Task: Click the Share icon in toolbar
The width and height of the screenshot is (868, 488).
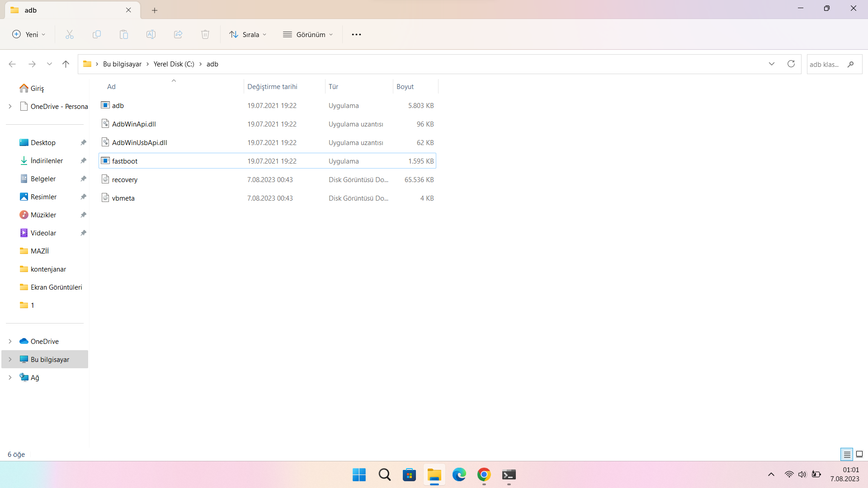Action: point(178,34)
